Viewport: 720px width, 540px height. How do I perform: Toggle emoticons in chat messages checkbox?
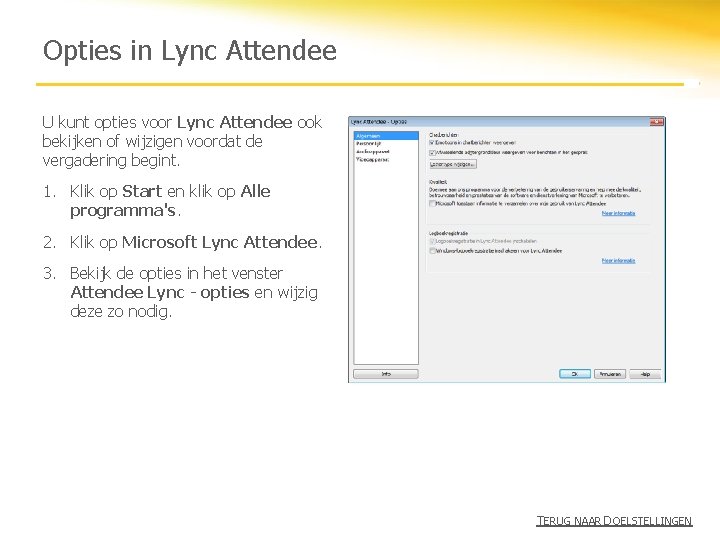pos(432,143)
